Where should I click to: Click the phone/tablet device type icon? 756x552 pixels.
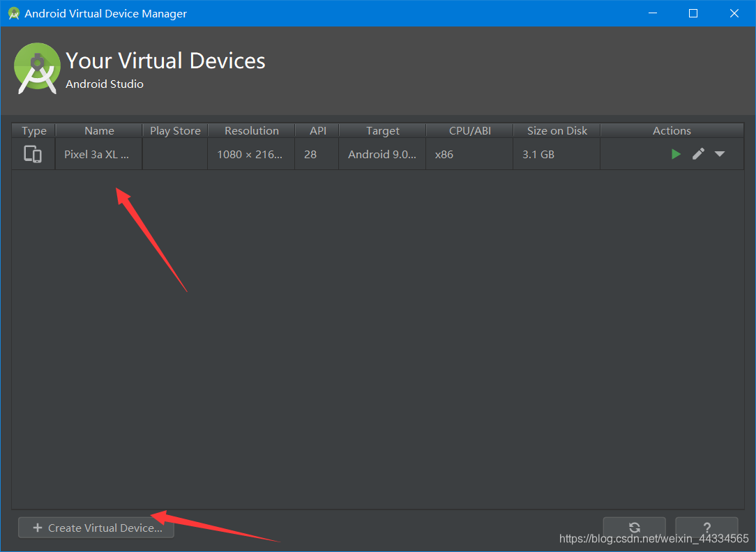(33, 154)
